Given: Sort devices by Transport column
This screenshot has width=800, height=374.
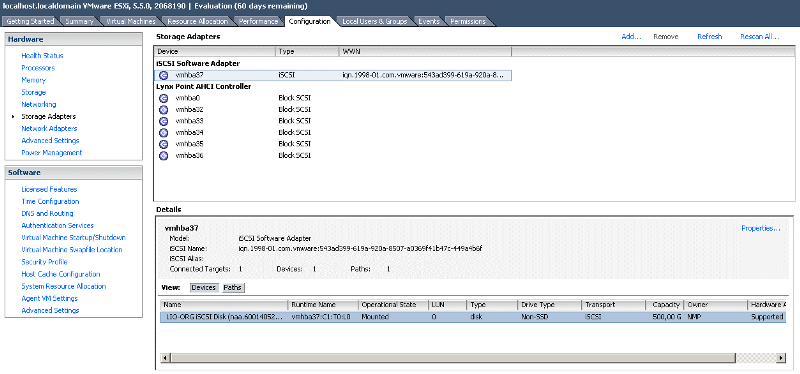Looking at the screenshot, I should (613, 305).
